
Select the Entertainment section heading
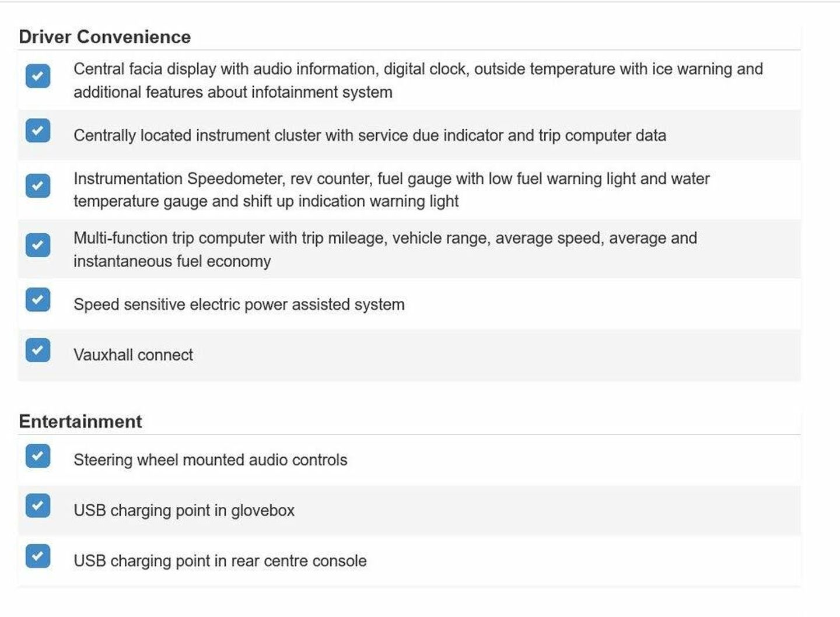(x=80, y=422)
